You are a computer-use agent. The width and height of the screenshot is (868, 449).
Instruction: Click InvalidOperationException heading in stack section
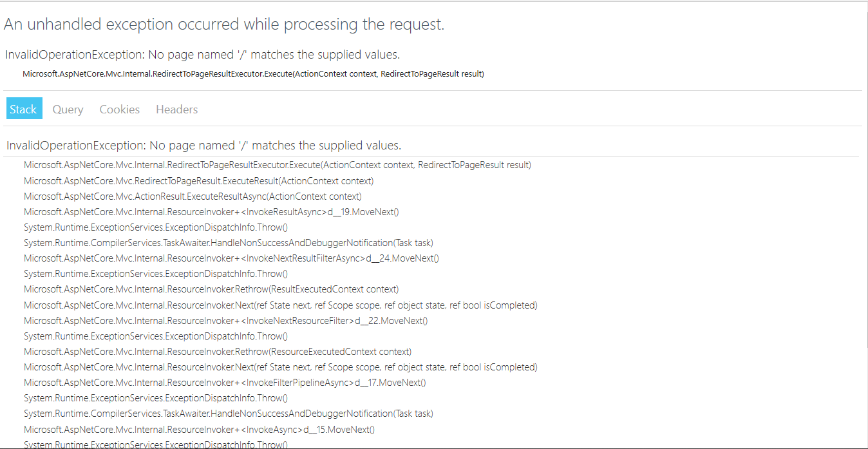click(204, 145)
